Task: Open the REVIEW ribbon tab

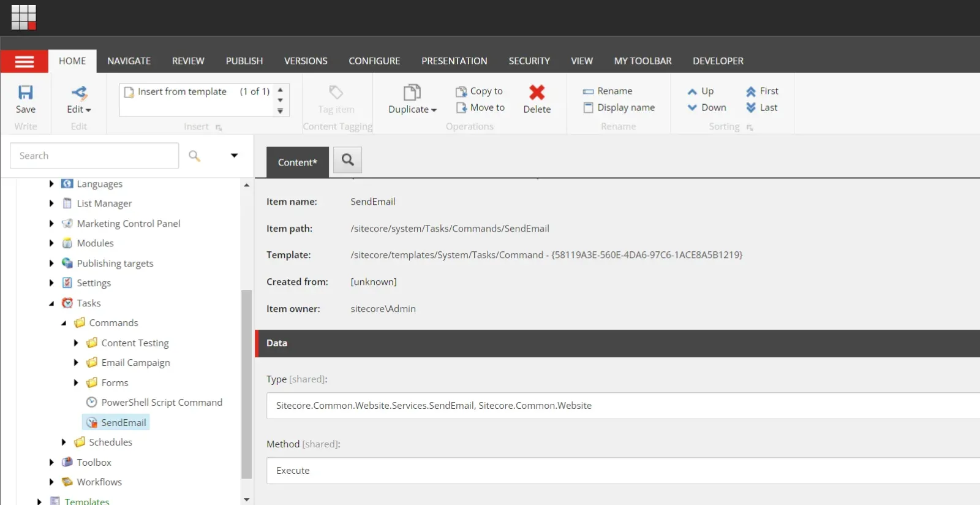Action: (188, 61)
